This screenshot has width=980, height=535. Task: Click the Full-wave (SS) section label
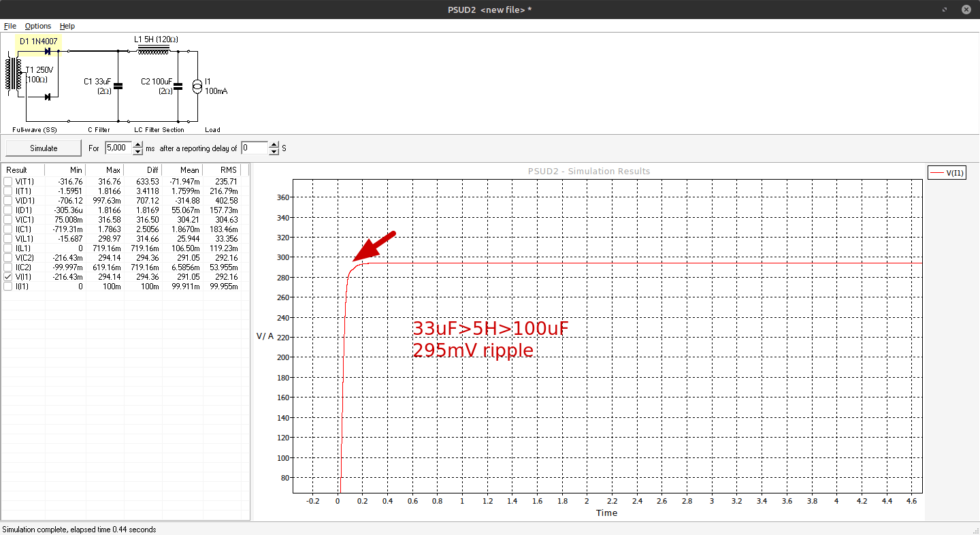pos(35,129)
